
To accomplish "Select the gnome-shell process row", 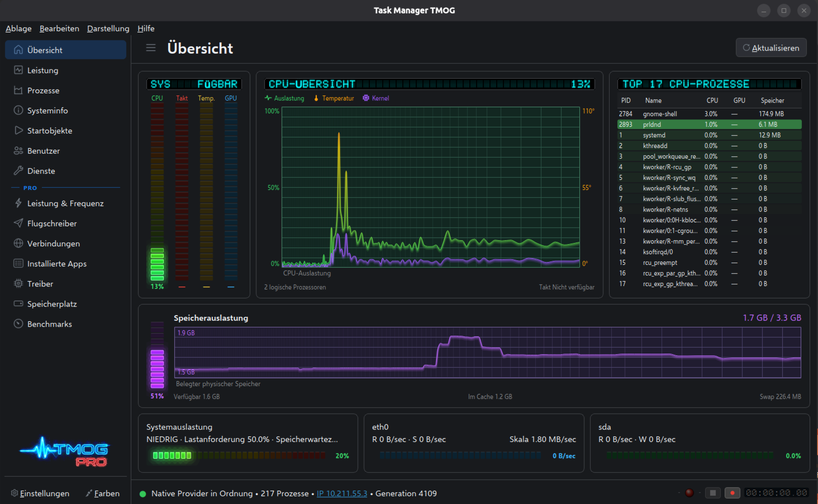I will pyautogui.click(x=709, y=114).
